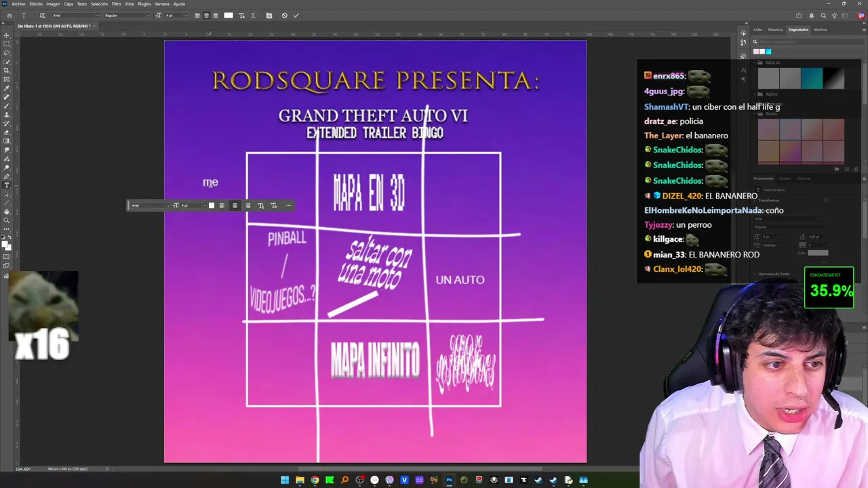Click the white color swatch in floating bar
This screenshot has height=488, width=868.
pos(212,205)
